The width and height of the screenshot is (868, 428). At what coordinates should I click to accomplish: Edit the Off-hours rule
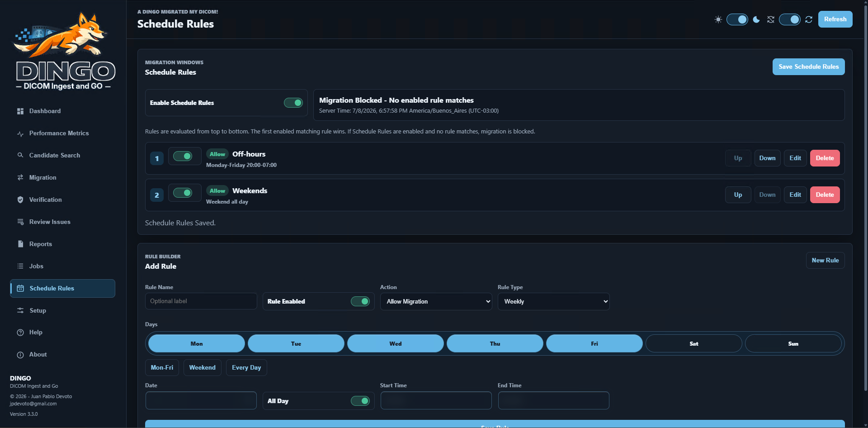coord(795,158)
